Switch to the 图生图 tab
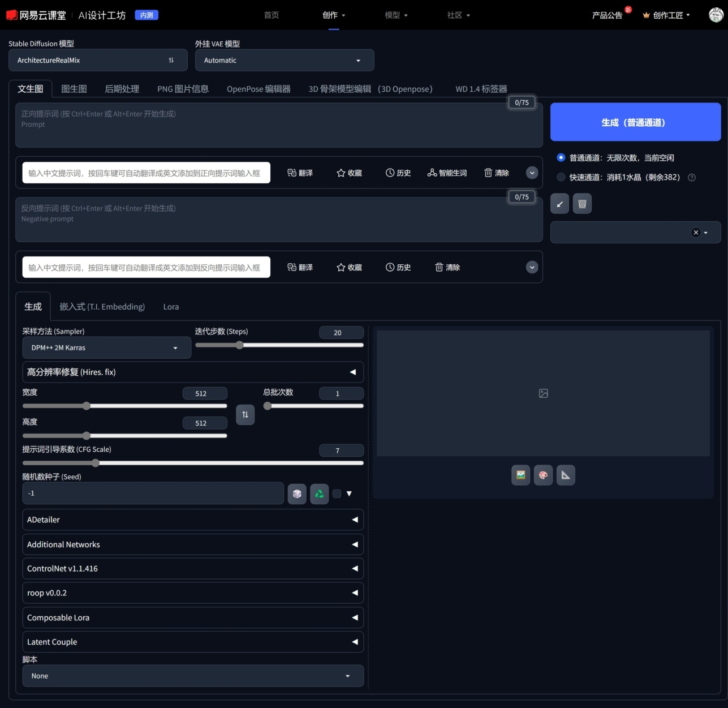 (74, 89)
